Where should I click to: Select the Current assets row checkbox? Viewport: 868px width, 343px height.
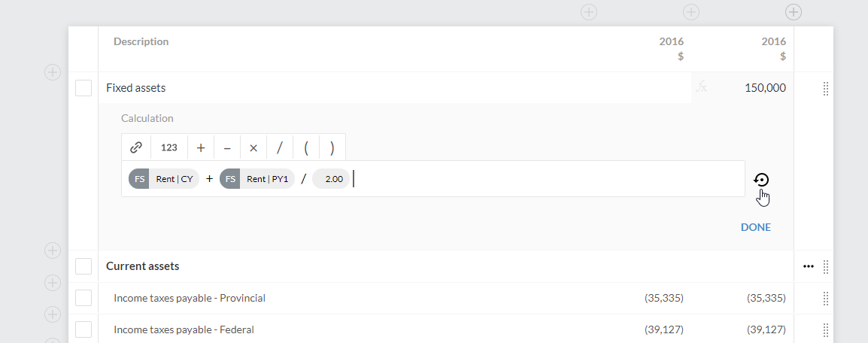pos(83,266)
